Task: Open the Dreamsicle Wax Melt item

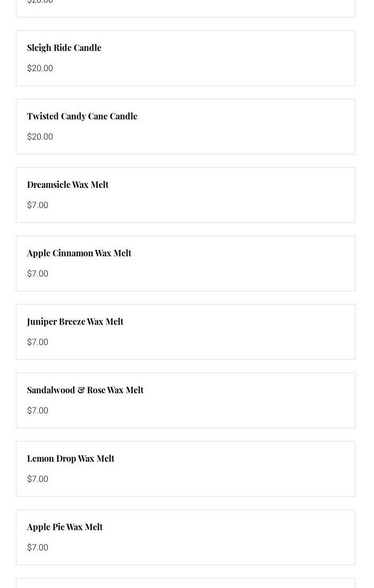Action: 68,185
